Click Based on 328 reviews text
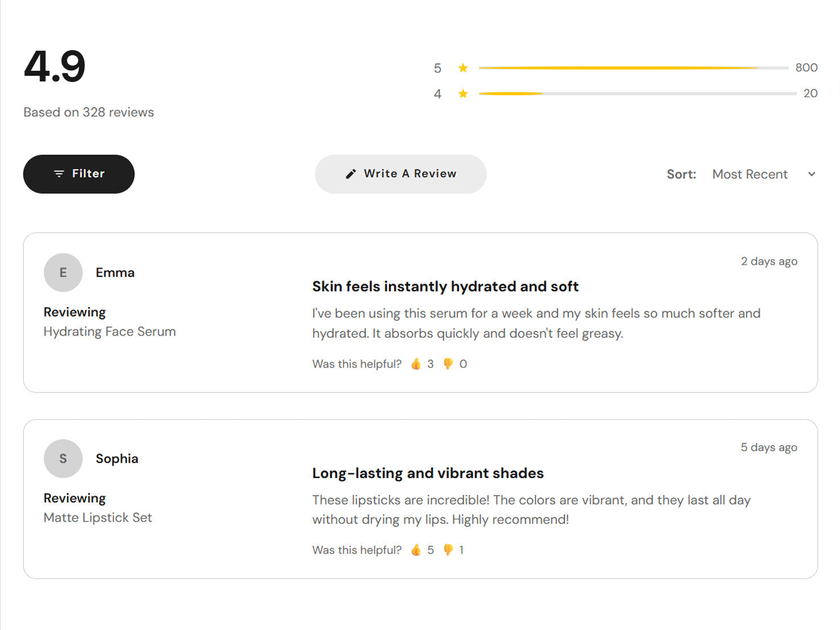Screen dimensions: 840x630 [89, 112]
